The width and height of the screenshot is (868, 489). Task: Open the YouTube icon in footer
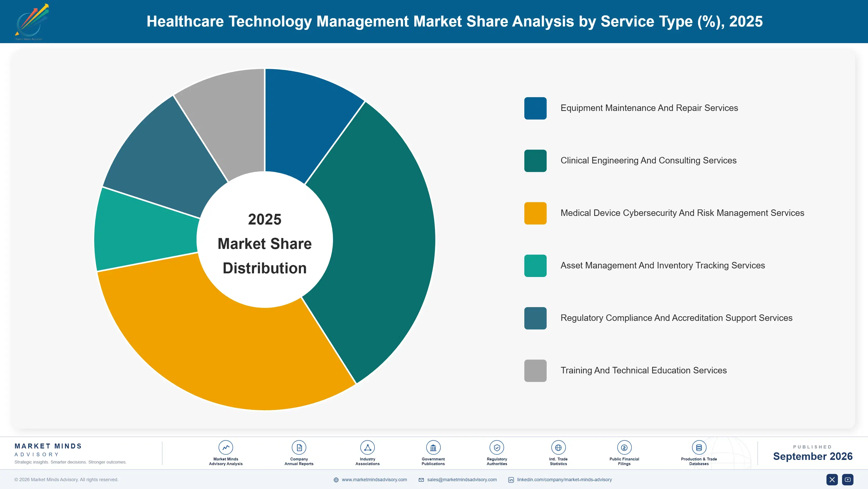(848, 480)
